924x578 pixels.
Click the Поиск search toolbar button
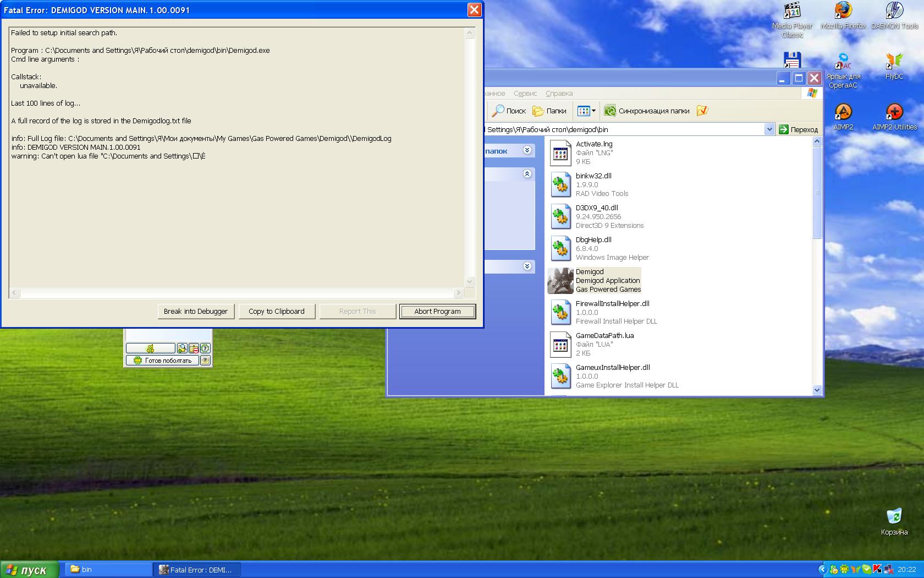pos(509,111)
